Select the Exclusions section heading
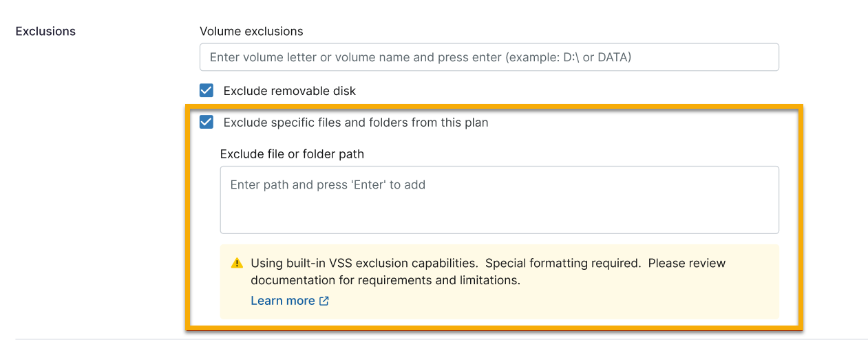This screenshot has height=340, width=868. 45,31
